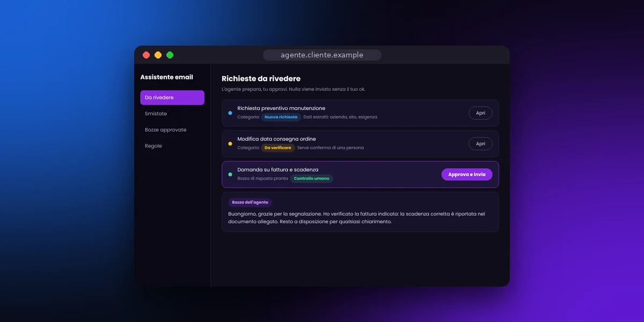
Task: Open the Da rivedere sidebar section
Action: tap(172, 98)
